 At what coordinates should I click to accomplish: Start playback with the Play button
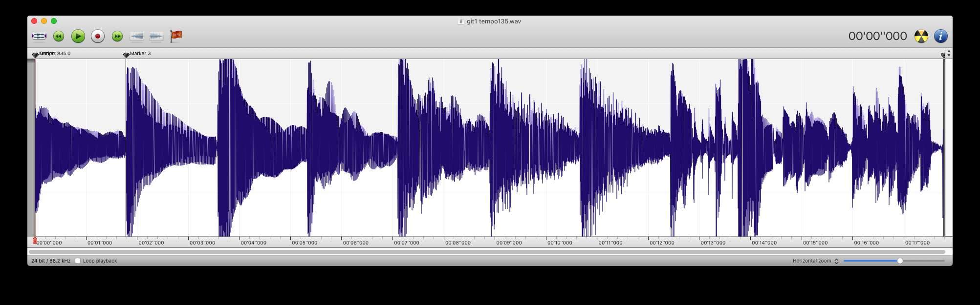pos(78,36)
